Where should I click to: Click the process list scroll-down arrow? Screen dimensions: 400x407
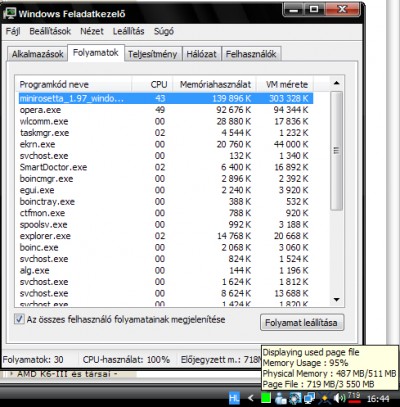(x=337, y=300)
